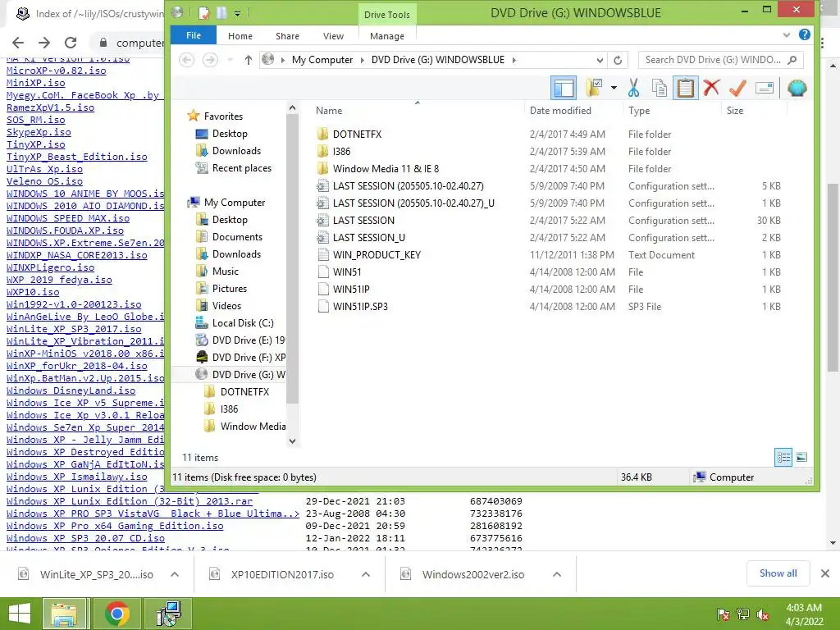
Task: Open the recent locations dropdown arrow
Action: tap(231, 60)
